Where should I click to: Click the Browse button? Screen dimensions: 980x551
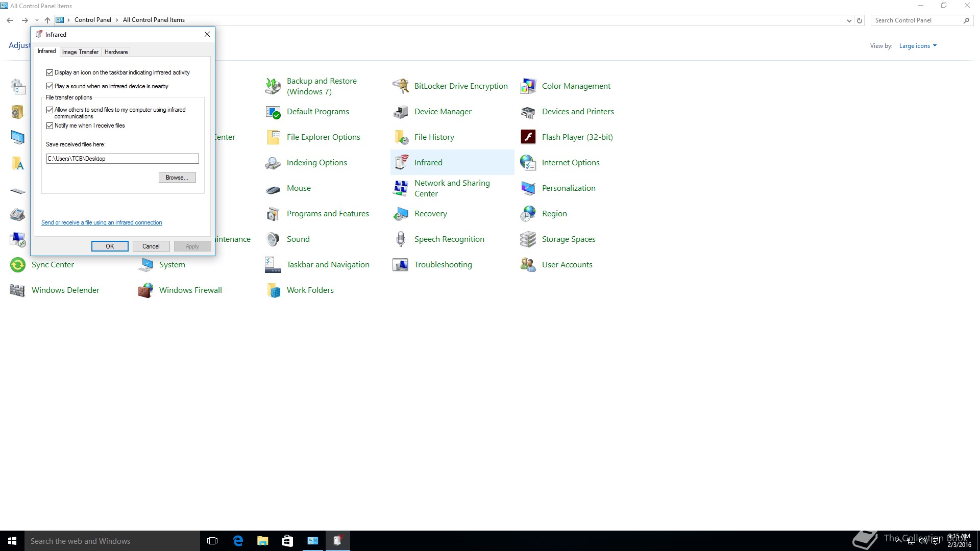(x=177, y=178)
